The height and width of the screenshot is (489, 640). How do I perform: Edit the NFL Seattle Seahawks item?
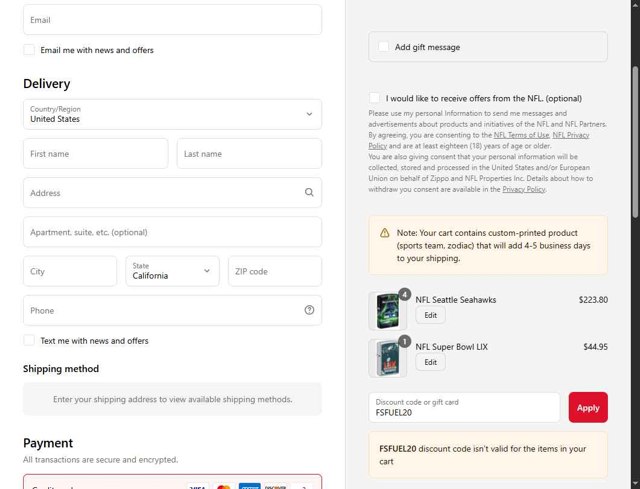click(430, 315)
